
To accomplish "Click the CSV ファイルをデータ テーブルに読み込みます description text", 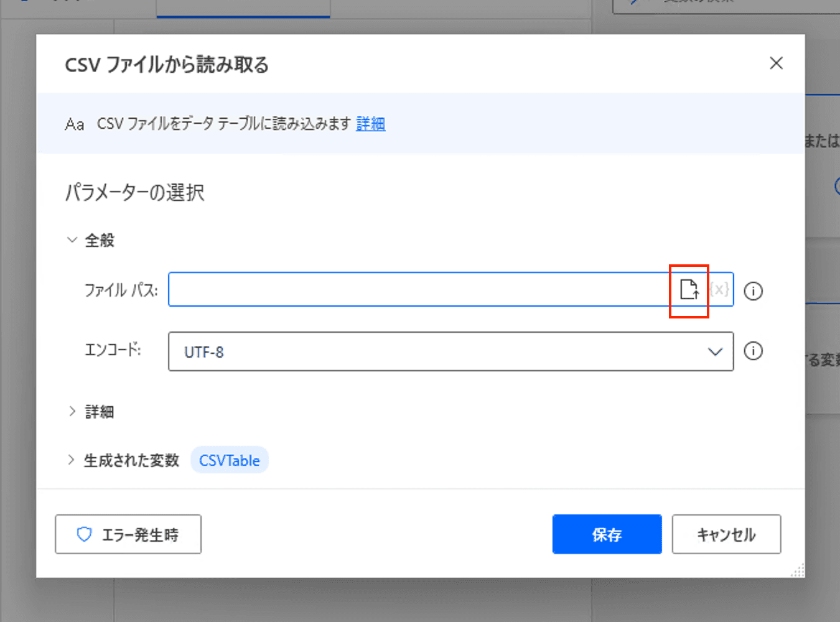I will point(224,124).
